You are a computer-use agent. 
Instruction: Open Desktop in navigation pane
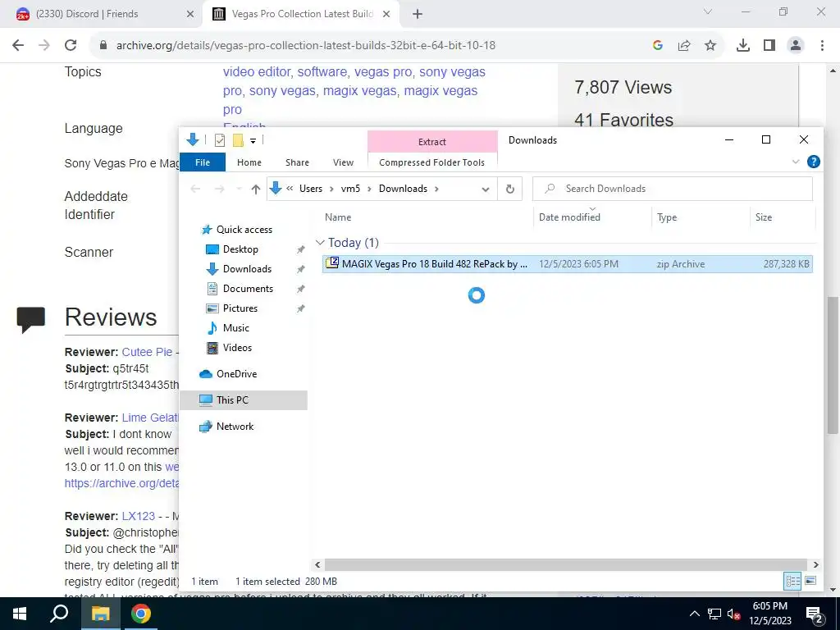[240, 249]
